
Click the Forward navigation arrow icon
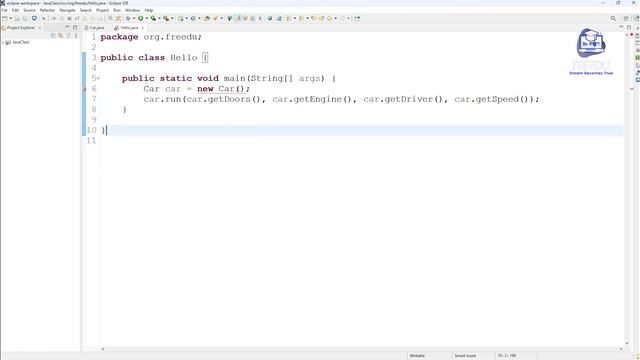coord(342,18)
